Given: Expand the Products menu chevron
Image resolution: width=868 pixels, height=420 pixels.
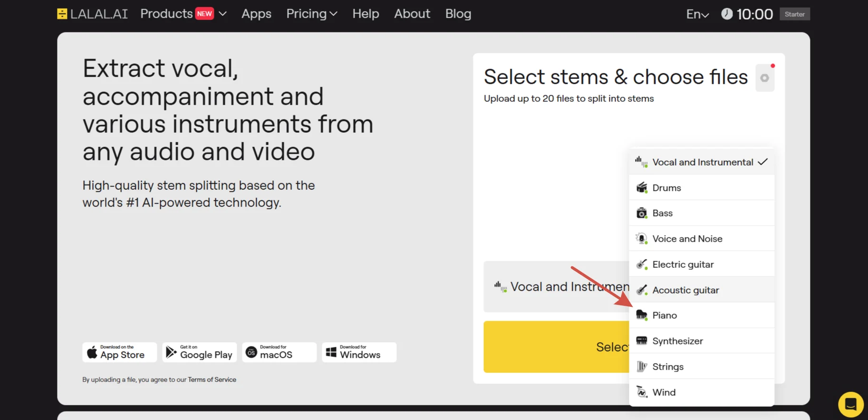Looking at the screenshot, I should 222,14.
